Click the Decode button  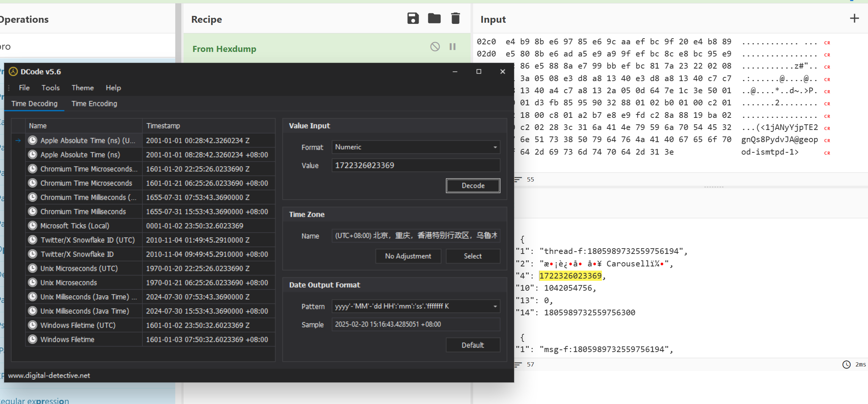(473, 186)
